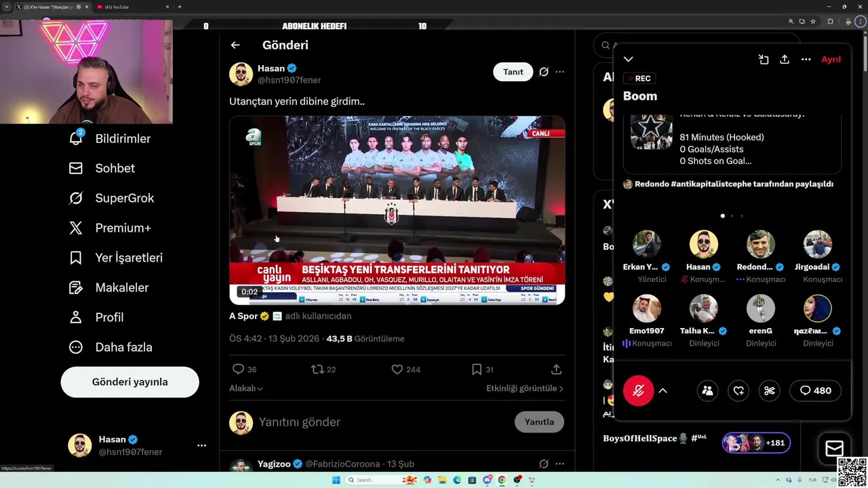Click the bookmark star in address bar

coord(813,22)
